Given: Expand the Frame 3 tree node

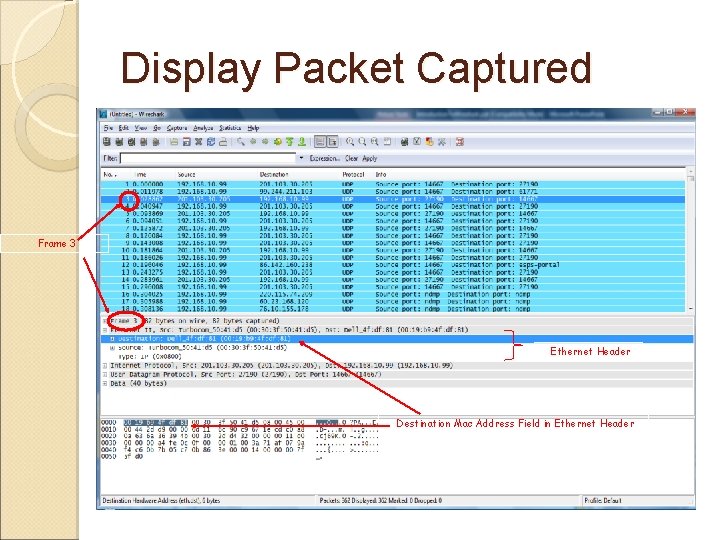Looking at the screenshot, I should 105,321.
